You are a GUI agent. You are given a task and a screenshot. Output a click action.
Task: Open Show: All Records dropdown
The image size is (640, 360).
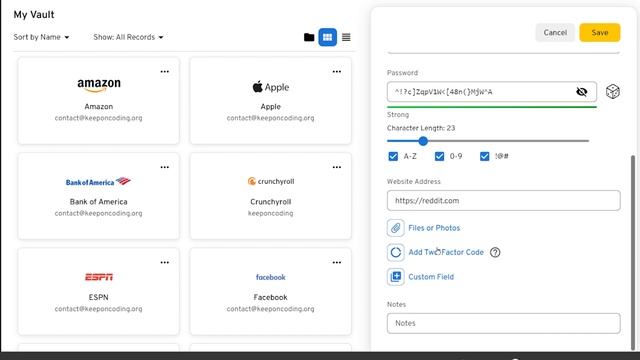(x=128, y=37)
